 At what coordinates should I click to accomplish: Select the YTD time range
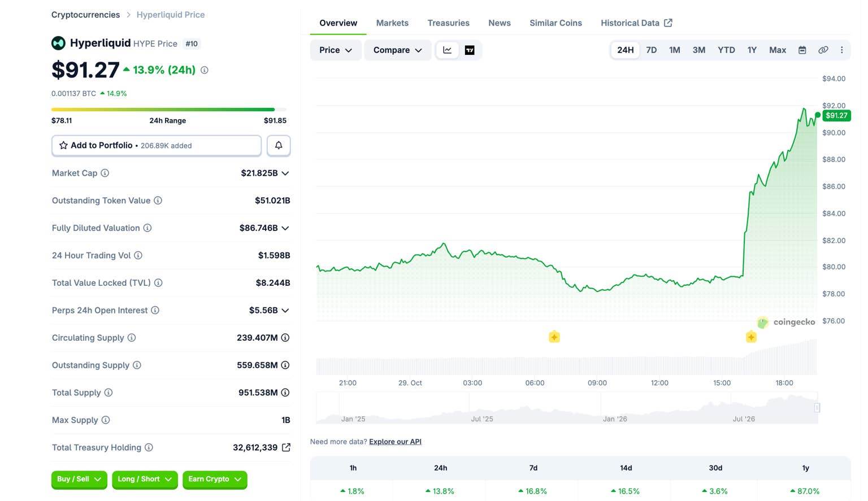click(x=726, y=50)
